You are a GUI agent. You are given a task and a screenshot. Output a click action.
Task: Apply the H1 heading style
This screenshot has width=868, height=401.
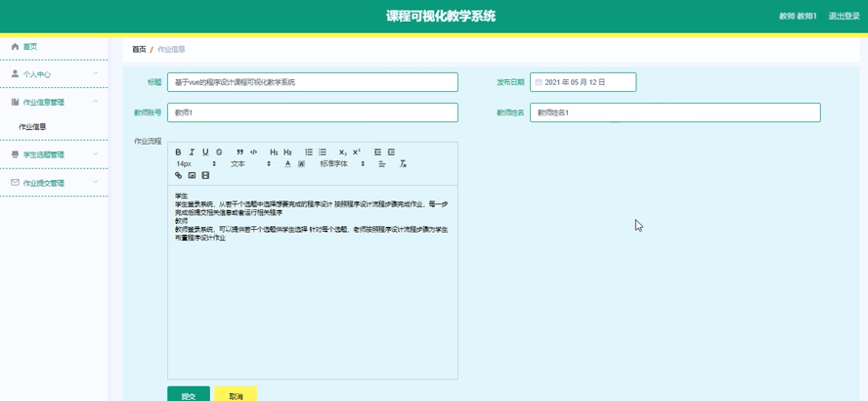[x=274, y=153]
